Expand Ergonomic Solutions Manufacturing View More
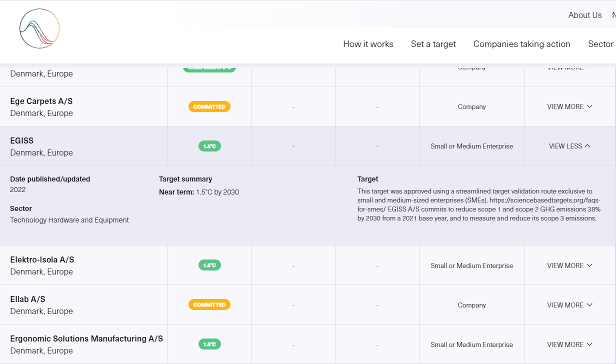The height and width of the screenshot is (364, 616). coord(569,344)
